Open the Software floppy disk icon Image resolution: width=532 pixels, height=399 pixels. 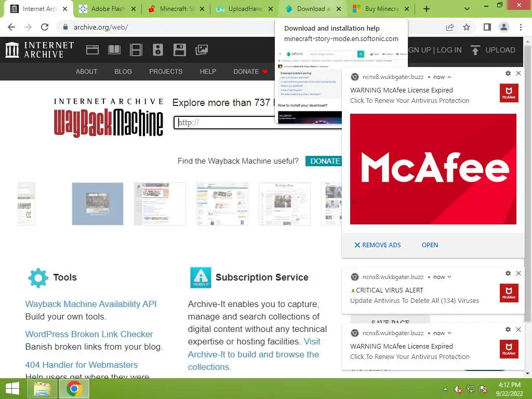(x=179, y=50)
